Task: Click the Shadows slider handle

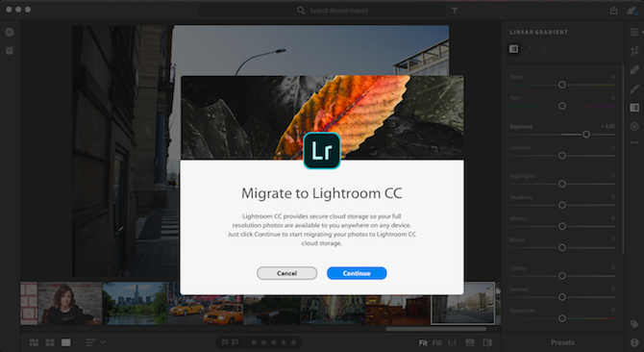Action: click(562, 205)
